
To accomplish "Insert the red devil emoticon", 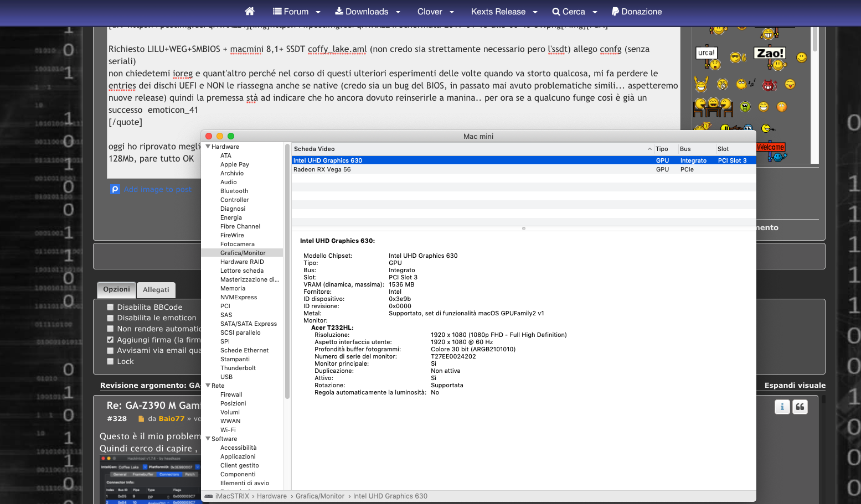I will pos(770,85).
